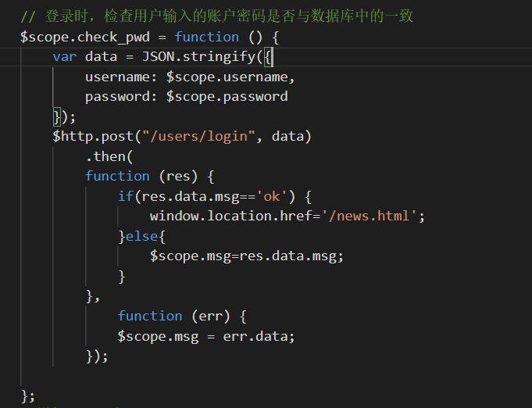532x408 pixels.
Task: Click the '}else{' line
Action: pos(142,237)
